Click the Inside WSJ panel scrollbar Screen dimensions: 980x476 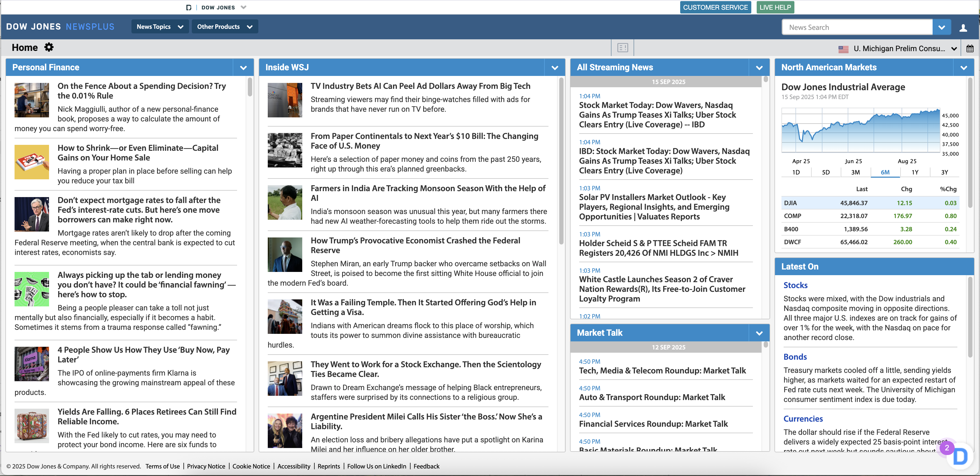[561, 161]
